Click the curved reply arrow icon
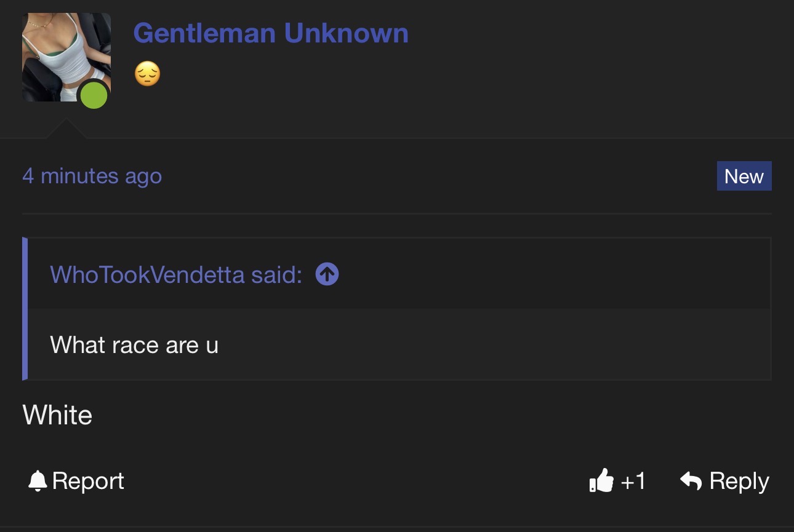 pos(691,481)
